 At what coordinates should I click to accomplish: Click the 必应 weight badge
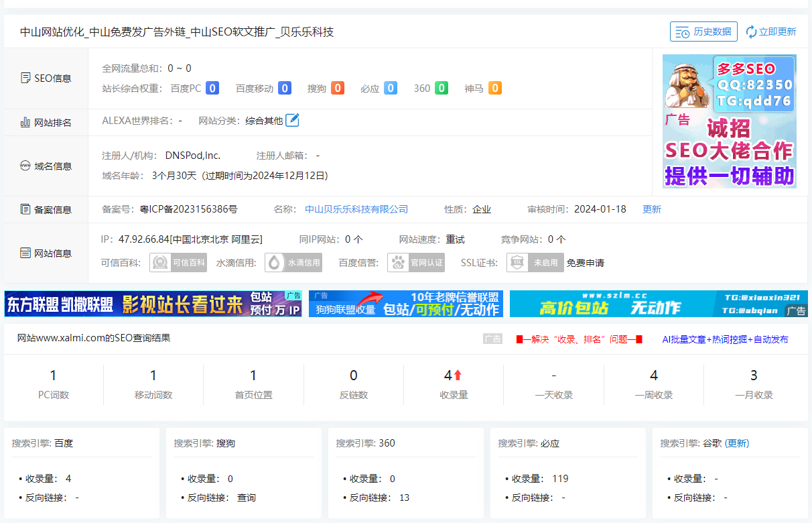391,88
